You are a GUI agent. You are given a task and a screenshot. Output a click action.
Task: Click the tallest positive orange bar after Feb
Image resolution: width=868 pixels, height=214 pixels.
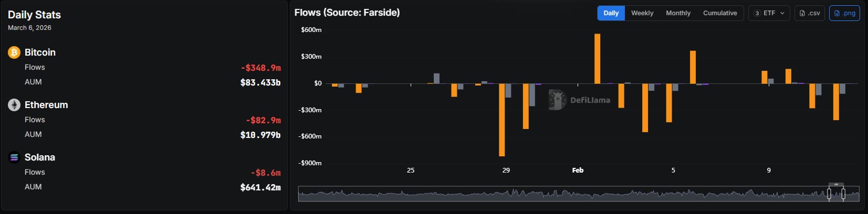[598, 59]
